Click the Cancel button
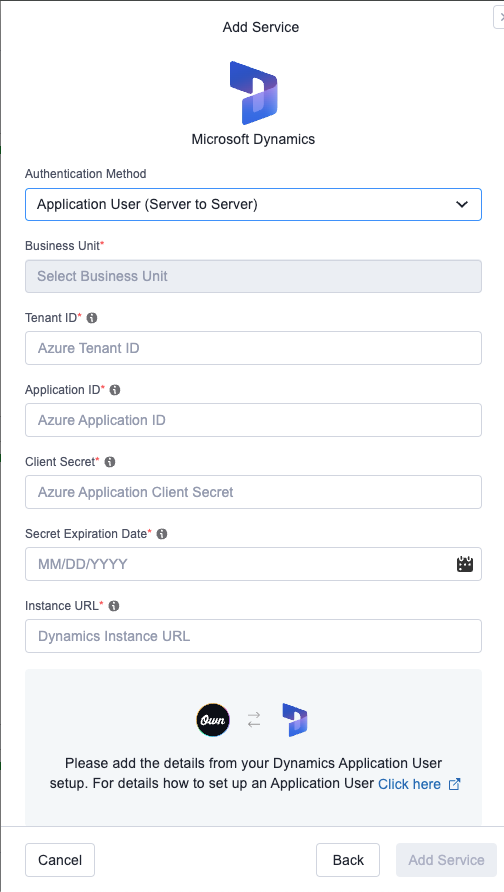504x892 pixels. [x=60, y=860]
